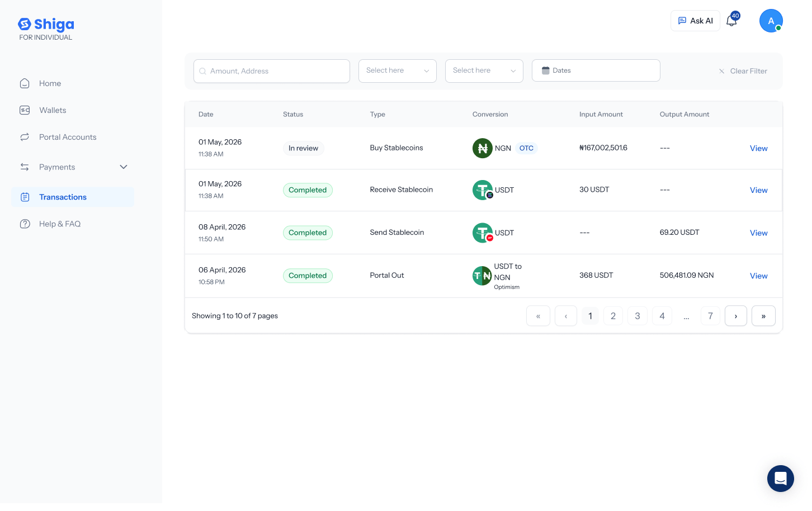Go to page 2

pos(613,316)
